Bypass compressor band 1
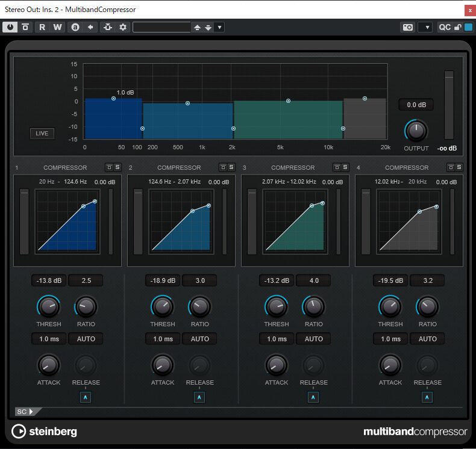 coord(109,167)
